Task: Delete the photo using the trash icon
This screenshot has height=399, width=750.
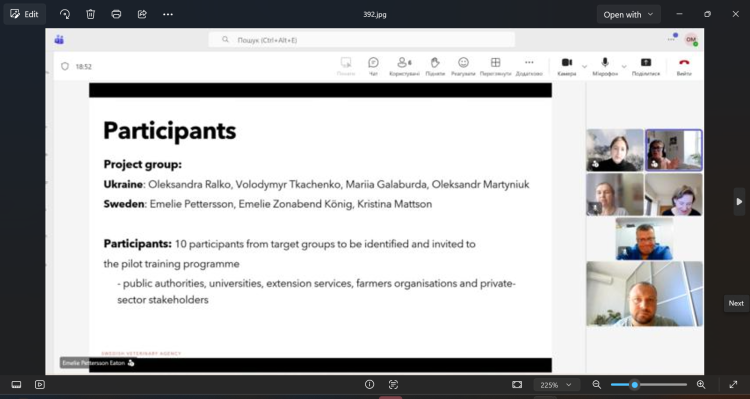Action: 90,14
